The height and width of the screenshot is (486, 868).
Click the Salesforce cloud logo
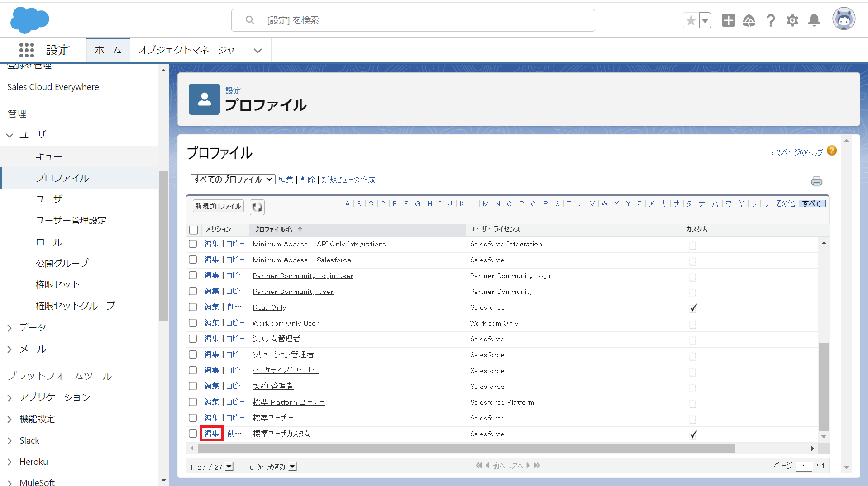[x=30, y=20]
